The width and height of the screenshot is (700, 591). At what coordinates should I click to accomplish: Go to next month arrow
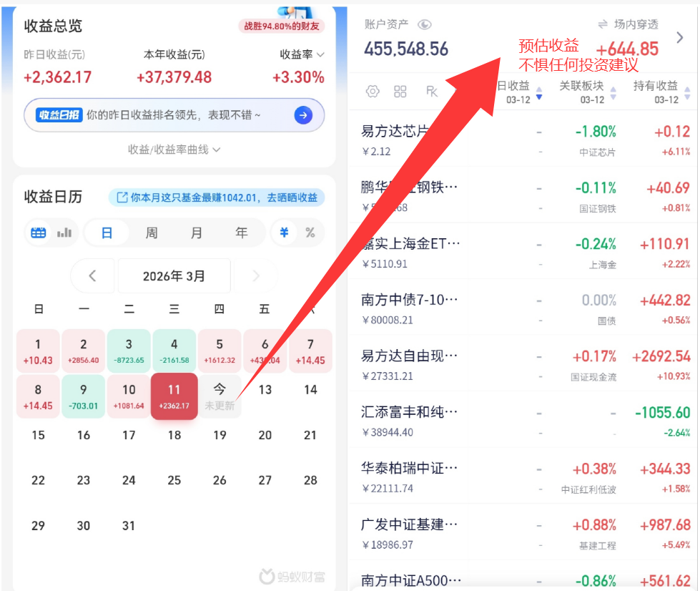click(x=255, y=275)
